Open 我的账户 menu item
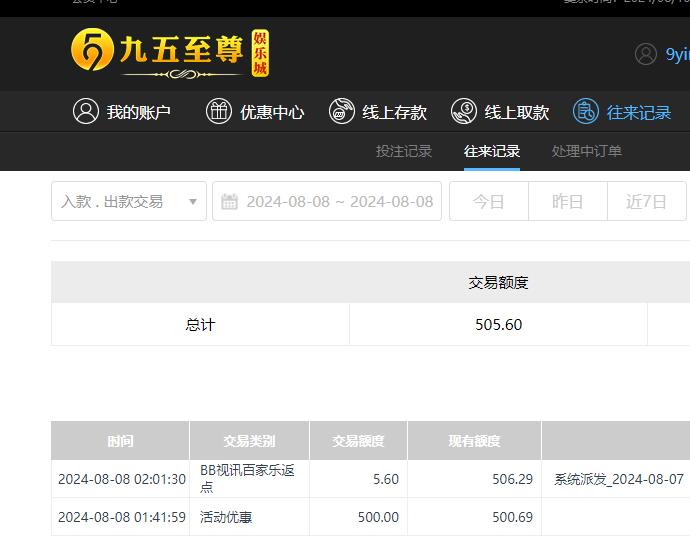This screenshot has width=690, height=536. click(x=121, y=111)
